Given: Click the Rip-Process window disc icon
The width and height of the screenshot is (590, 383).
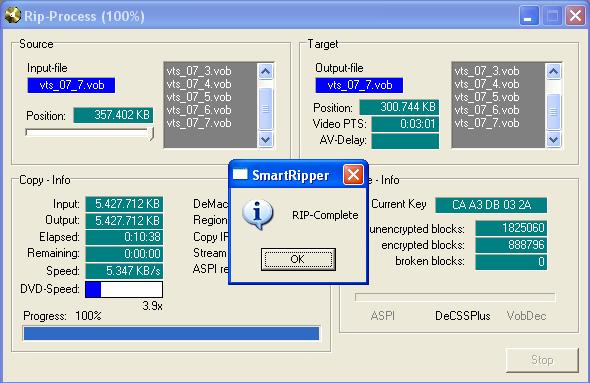Looking at the screenshot, I should 12,15.
